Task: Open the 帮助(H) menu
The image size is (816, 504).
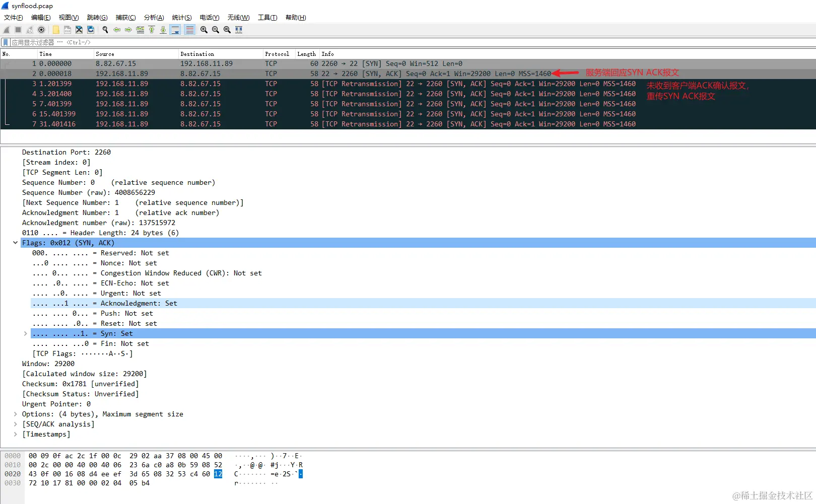Action: (296, 18)
